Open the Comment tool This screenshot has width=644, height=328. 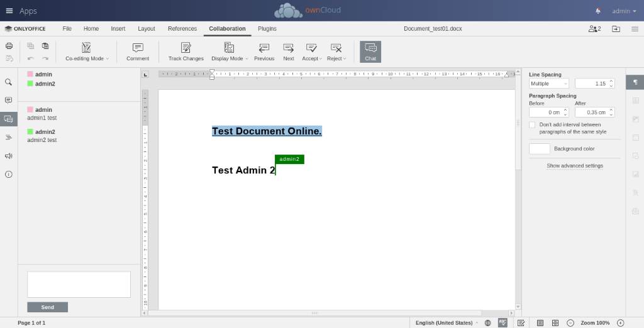click(x=138, y=52)
